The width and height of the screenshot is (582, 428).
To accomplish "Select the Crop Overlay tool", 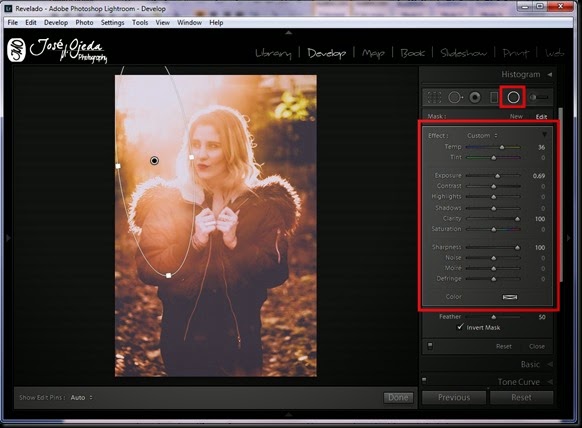I will pos(434,97).
